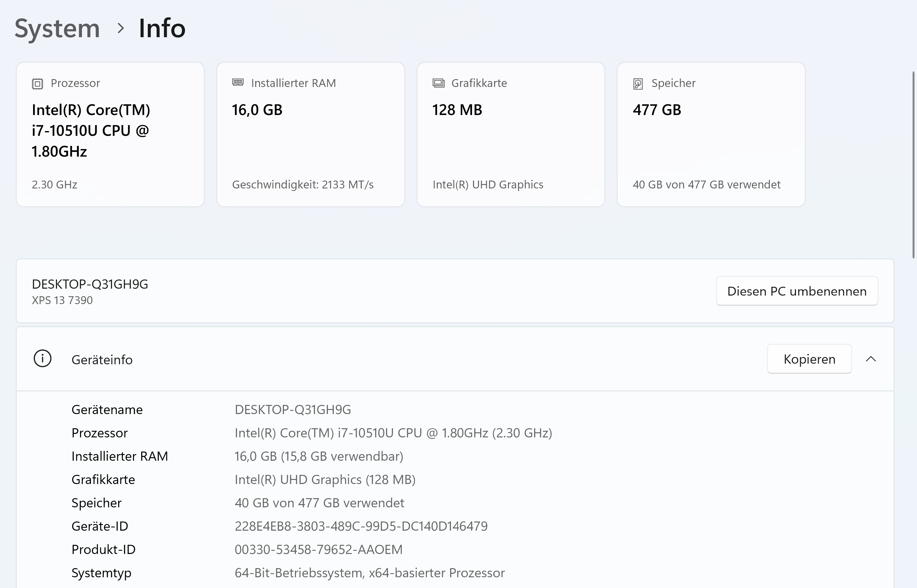Click Intel(R) UHD Graphics card subtitle
917x588 pixels.
pos(488,184)
